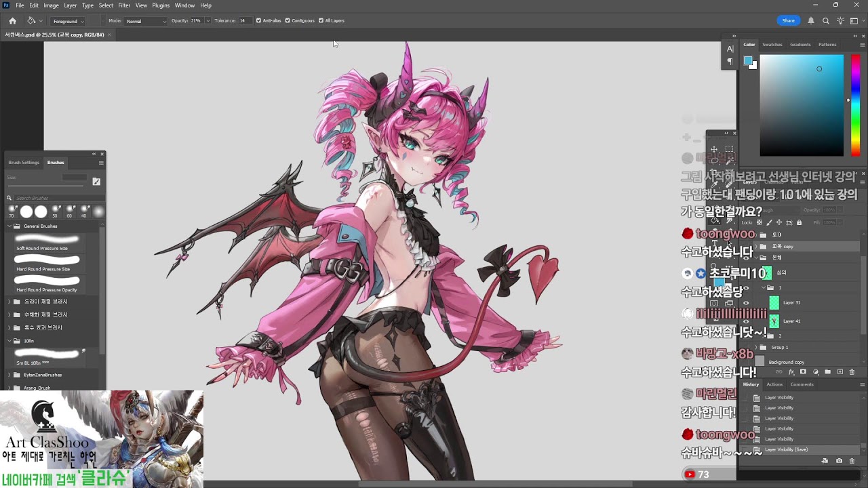868x488 pixels.
Task: Select the Rectangular Marquee tool
Action: coord(729,149)
